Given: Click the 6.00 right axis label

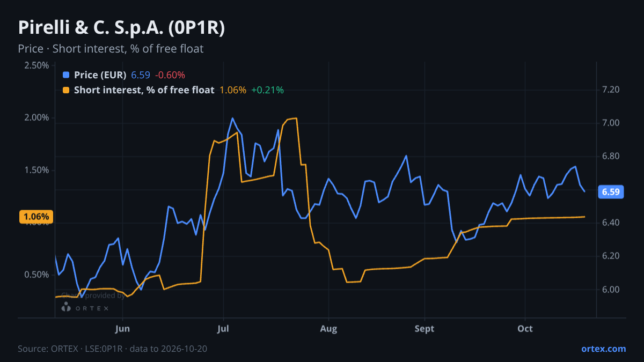Looking at the screenshot, I should (x=611, y=290).
